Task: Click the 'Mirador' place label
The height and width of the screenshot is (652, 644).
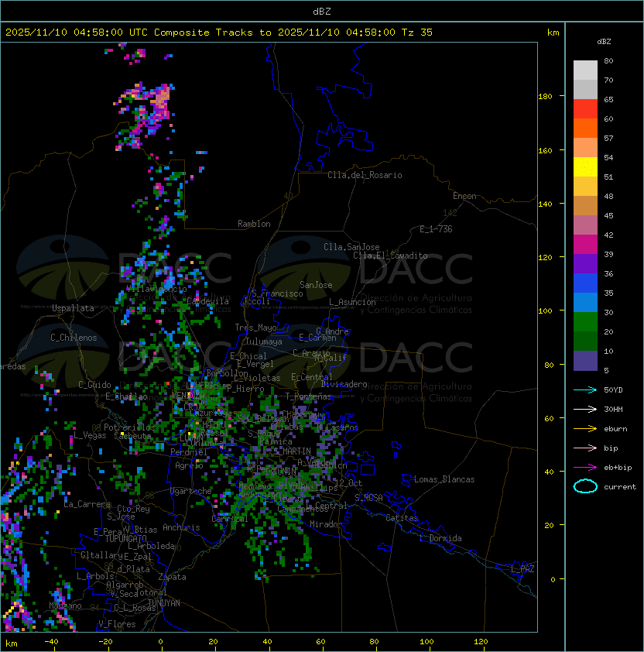Action: (326, 524)
